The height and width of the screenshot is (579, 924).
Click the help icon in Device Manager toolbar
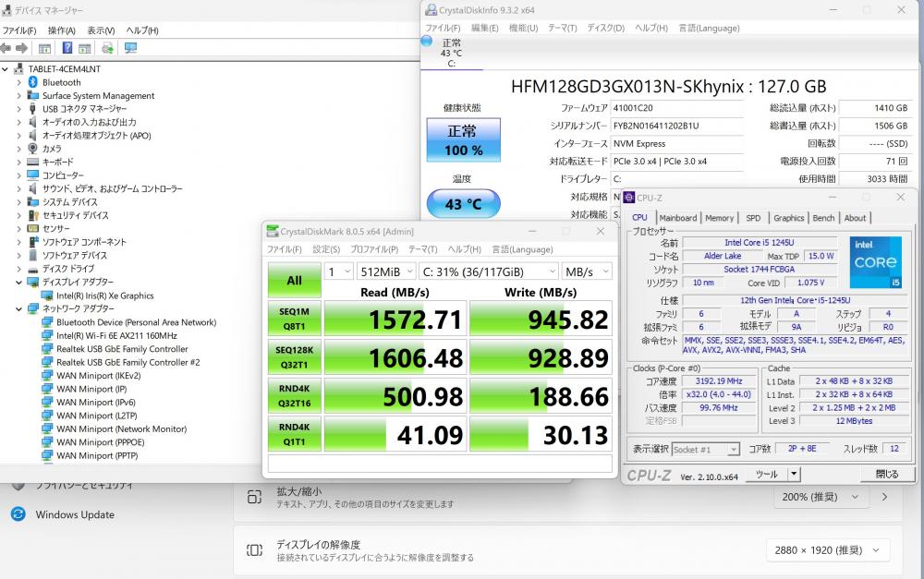click(67, 48)
